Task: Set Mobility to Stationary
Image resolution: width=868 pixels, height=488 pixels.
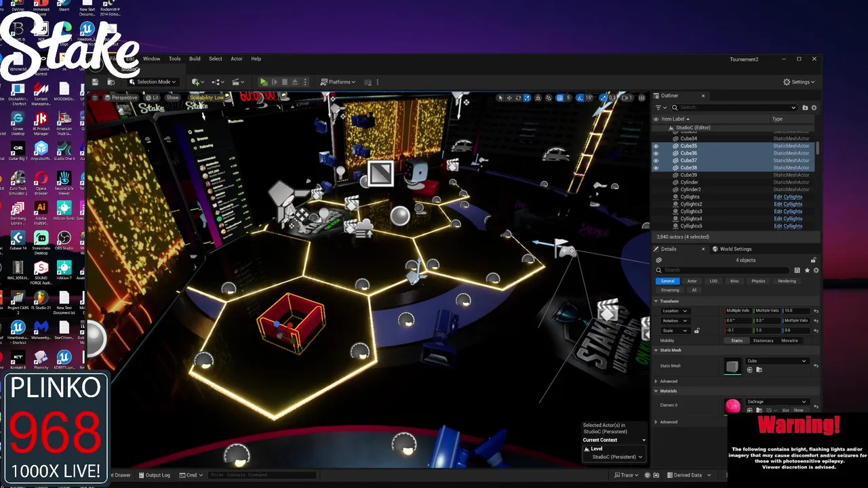Action: pyautogui.click(x=763, y=340)
